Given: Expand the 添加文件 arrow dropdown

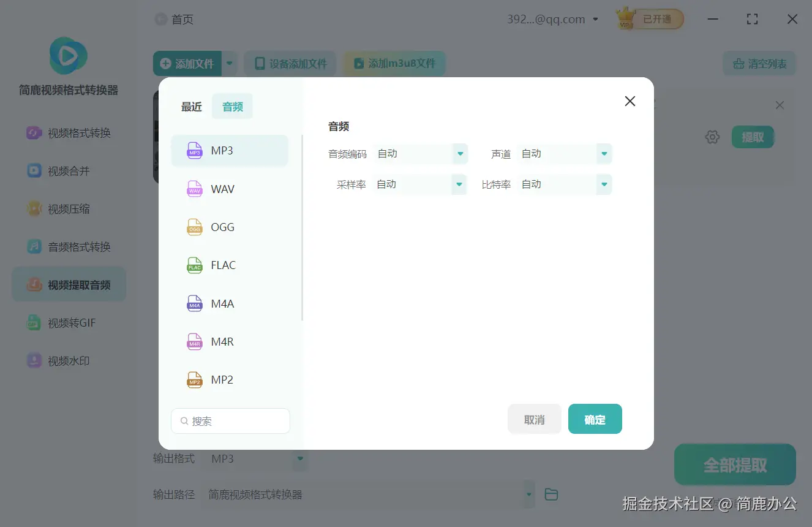Looking at the screenshot, I should [230, 63].
